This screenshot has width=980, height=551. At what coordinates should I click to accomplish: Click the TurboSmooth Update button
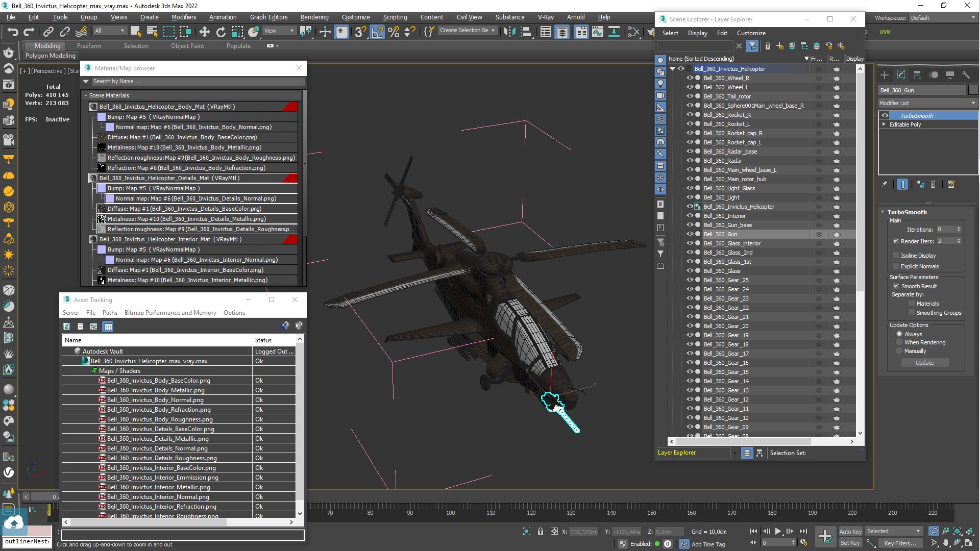point(924,363)
